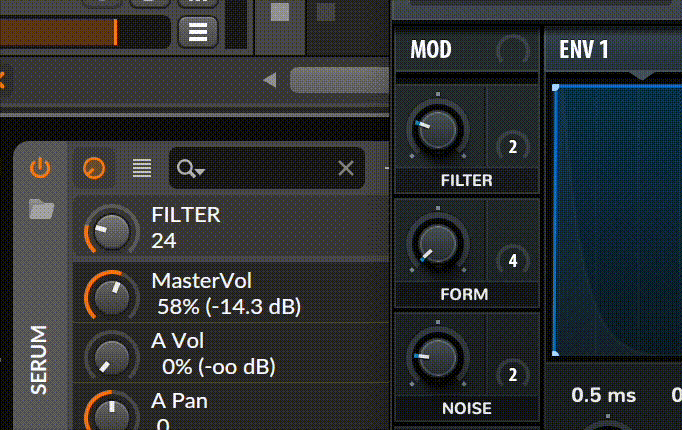This screenshot has height=430, width=682.
Task: Click the left scroll arrow
Action: 270,80
